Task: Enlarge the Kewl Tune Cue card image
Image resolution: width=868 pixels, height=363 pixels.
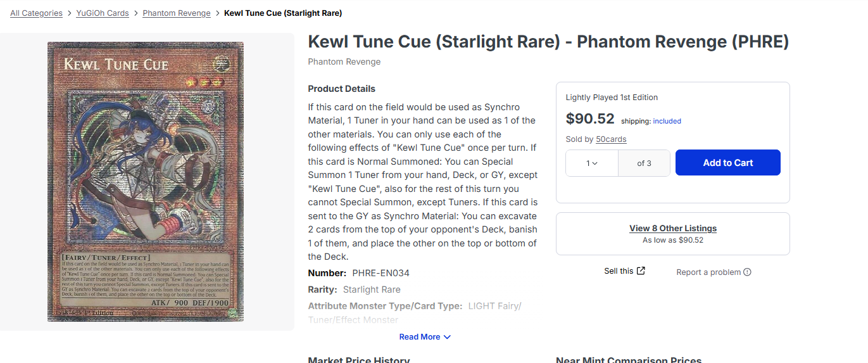Action: pos(146,182)
